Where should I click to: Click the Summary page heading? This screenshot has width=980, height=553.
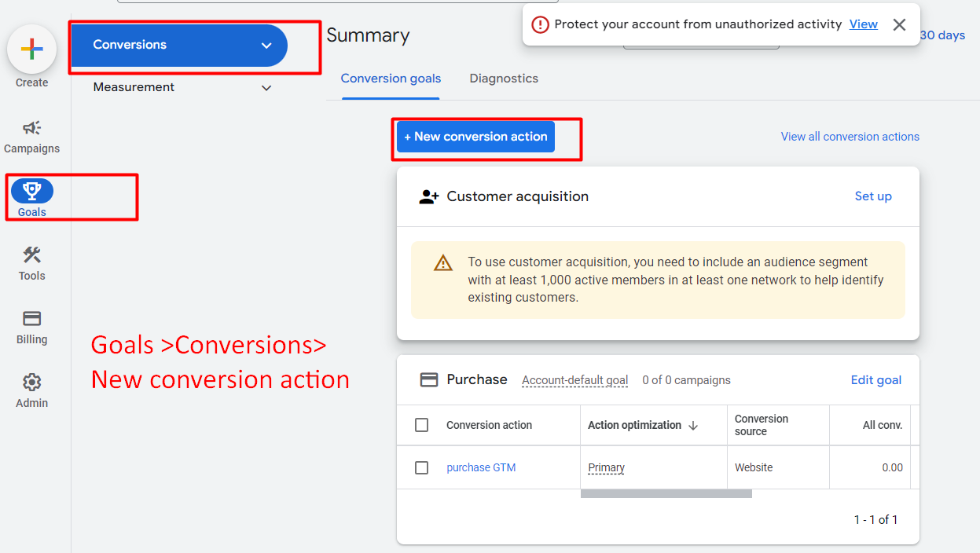[x=368, y=35]
